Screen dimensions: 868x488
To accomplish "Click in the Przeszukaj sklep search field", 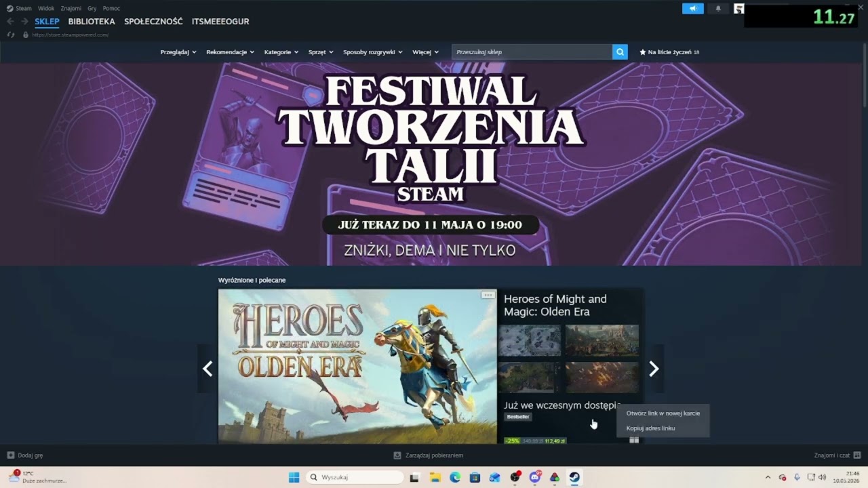I will click(x=532, y=52).
